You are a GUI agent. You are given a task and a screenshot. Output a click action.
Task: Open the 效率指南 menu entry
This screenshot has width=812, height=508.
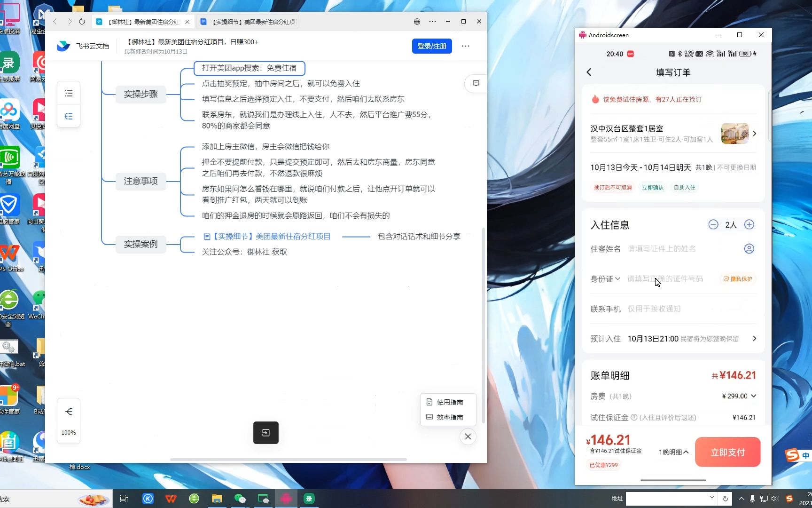tap(445, 417)
